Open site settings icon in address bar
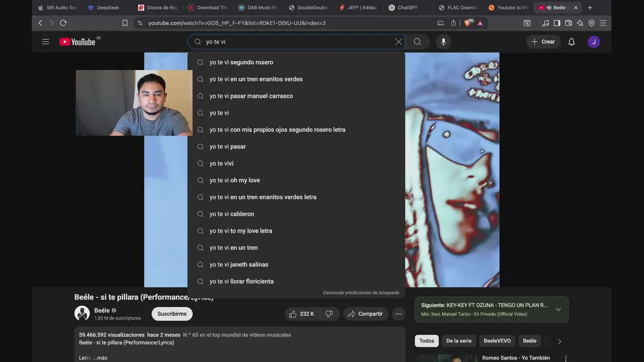Screen dimensions: 644x362 pyautogui.click(x=140, y=23)
